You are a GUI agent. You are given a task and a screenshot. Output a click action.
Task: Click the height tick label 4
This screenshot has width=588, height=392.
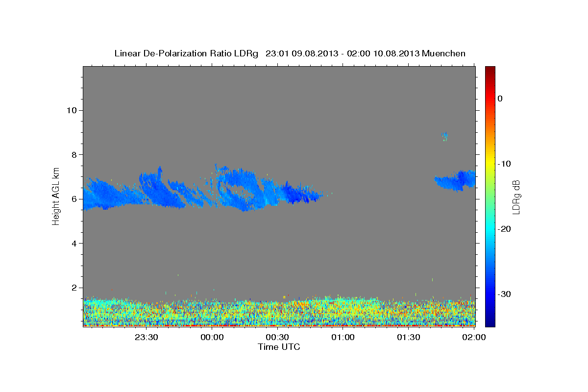coord(74,243)
